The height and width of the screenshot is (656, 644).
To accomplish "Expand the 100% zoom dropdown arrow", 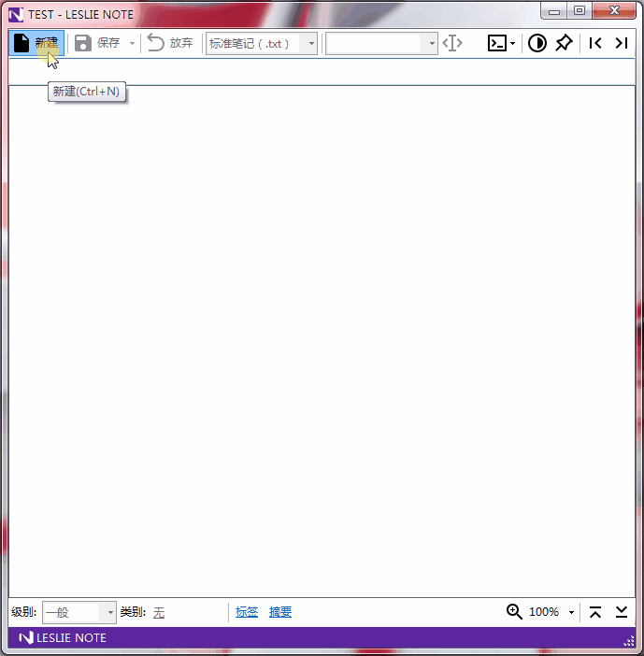I will pos(571,612).
